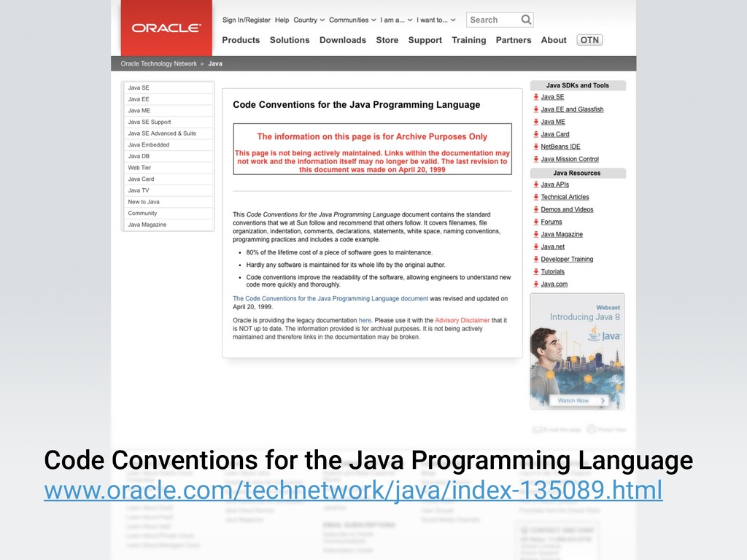Click 'The Code Conventions for the Java Programming Language document' link
Viewport: 747px width, 560px height.
pos(330,298)
